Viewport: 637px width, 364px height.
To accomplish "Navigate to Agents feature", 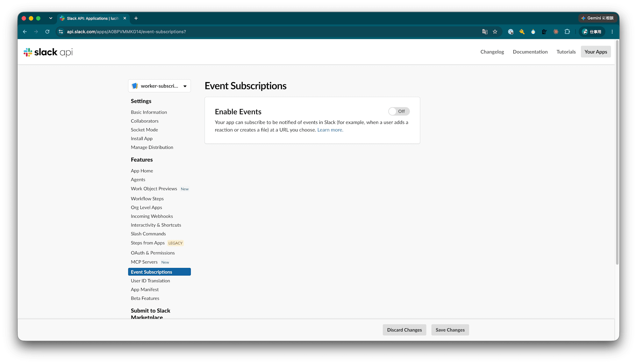I will [138, 180].
